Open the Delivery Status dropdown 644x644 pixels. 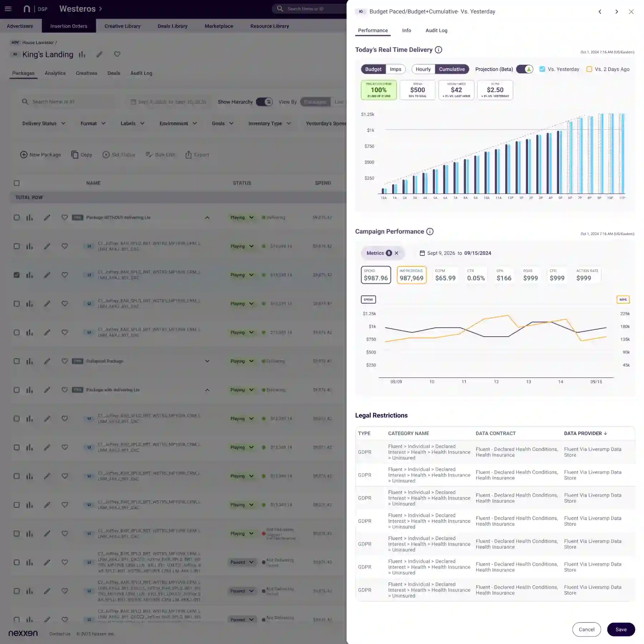pos(43,123)
